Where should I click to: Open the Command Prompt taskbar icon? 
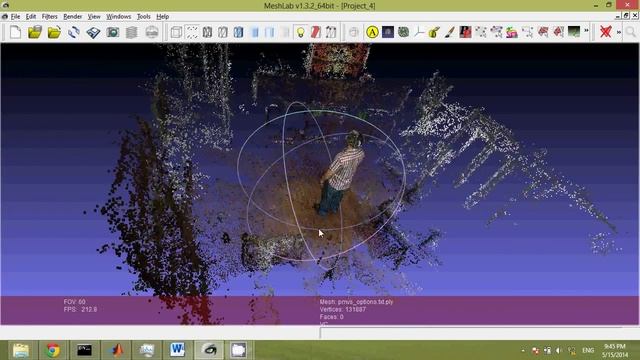84,350
